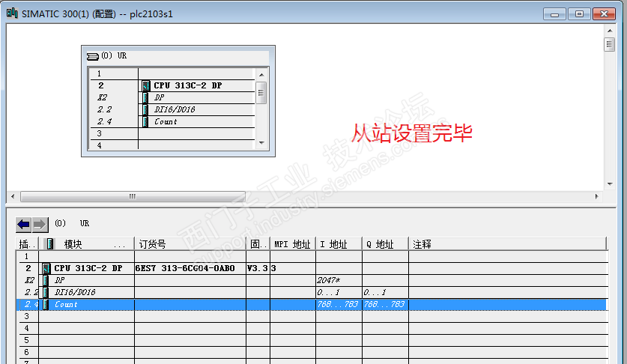This screenshot has height=364, width=627.
Task: Select empty slot 3 in rack view
Action: [172, 133]
